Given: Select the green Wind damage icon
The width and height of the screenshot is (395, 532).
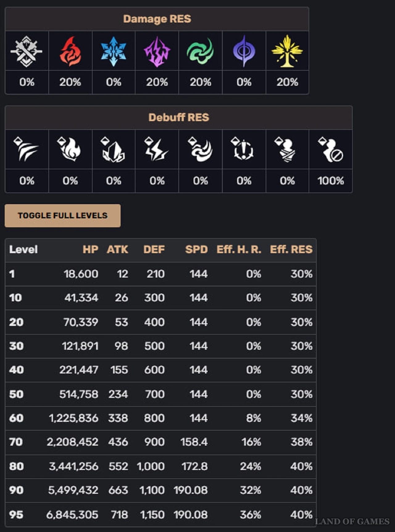Looking at the screenshot, I should (x=200, y=51).
